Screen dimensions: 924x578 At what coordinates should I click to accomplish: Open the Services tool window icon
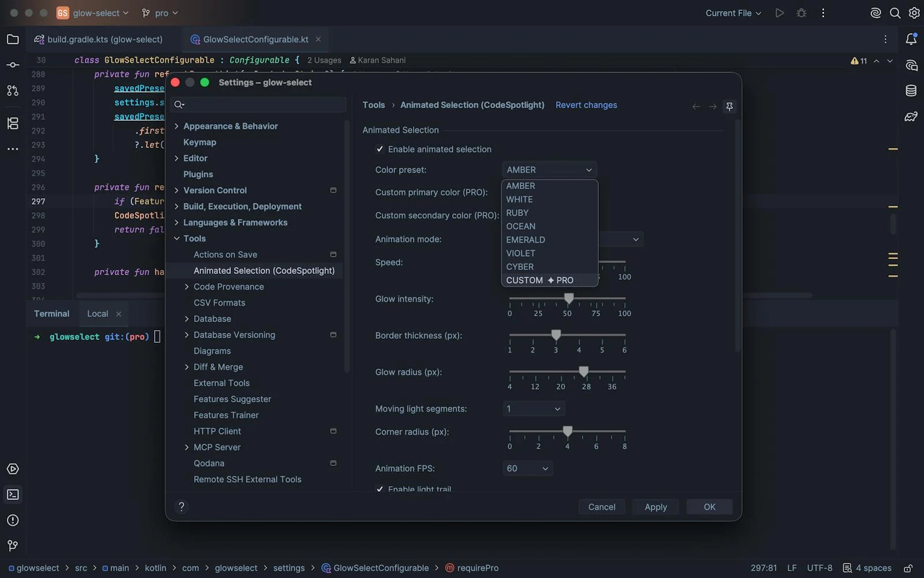click(13, 469)
